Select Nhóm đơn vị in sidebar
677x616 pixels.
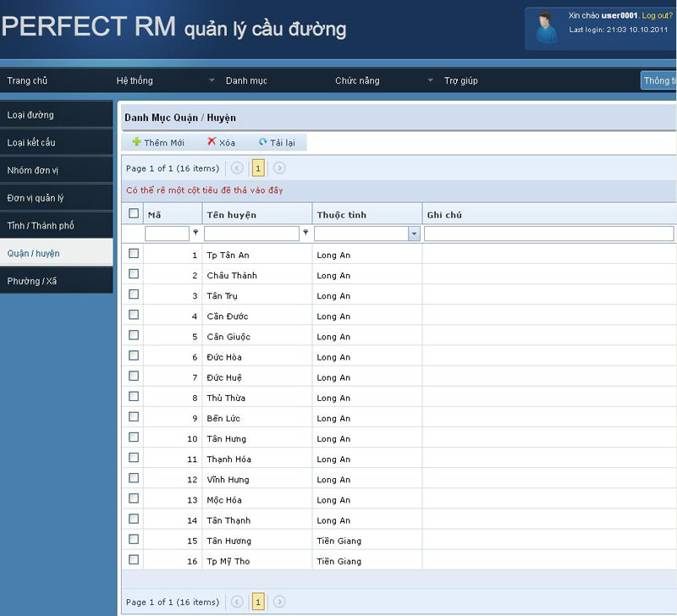click(x=56, y=170)
